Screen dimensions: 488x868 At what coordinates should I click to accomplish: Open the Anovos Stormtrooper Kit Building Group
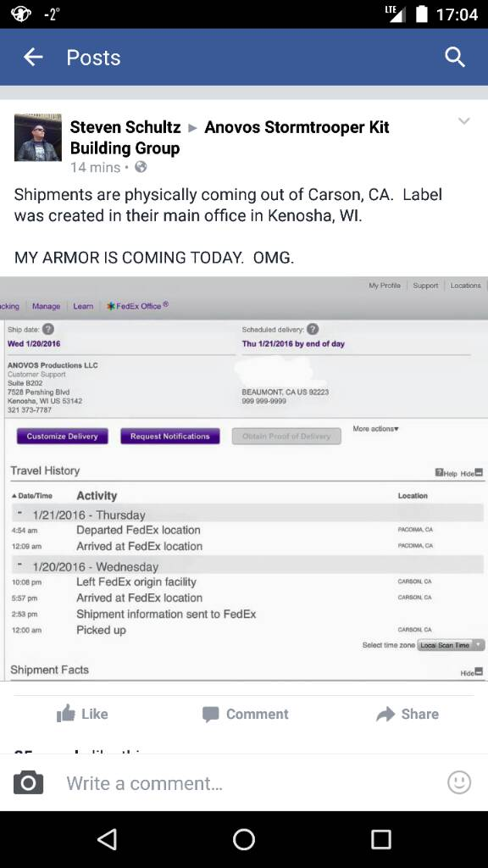tap(230, 138)
